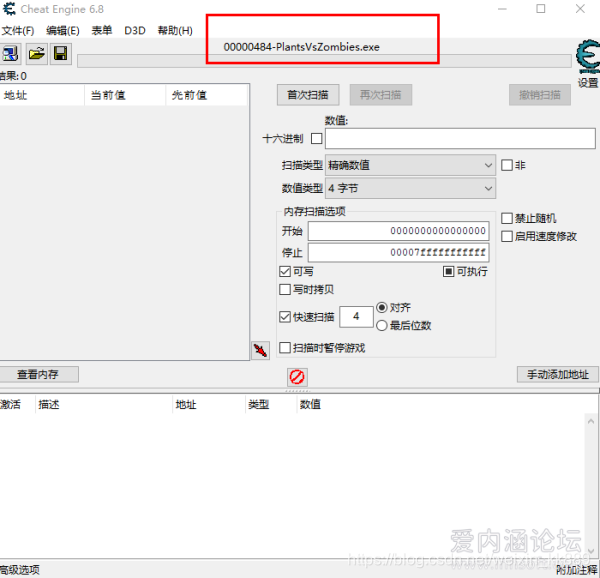This screenshot has height=578, width=600.
Task: Click the fast scan alignment value field
Action: click(356, 316)
